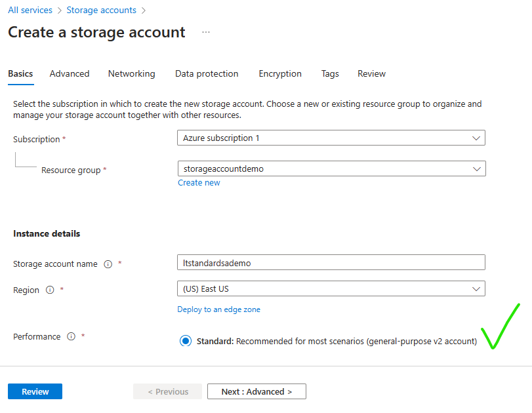
Task: Select the Standard performance radio button
Action: click(186, 341)
